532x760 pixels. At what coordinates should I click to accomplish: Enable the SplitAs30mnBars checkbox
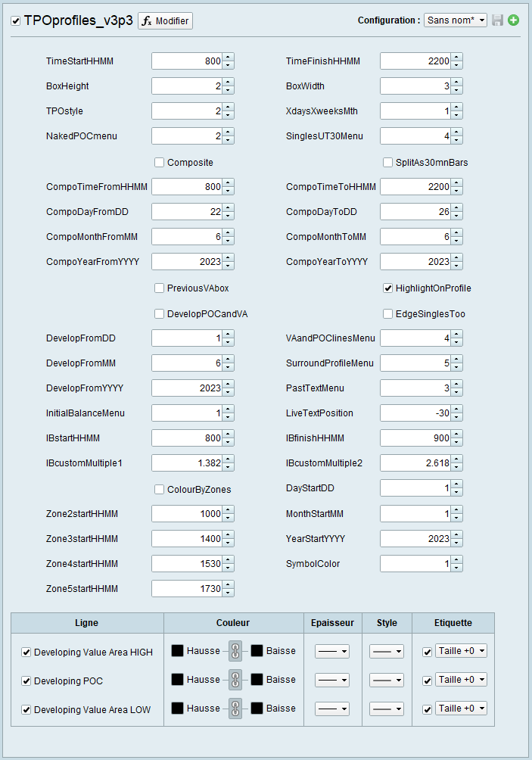[x=387, y=163]
